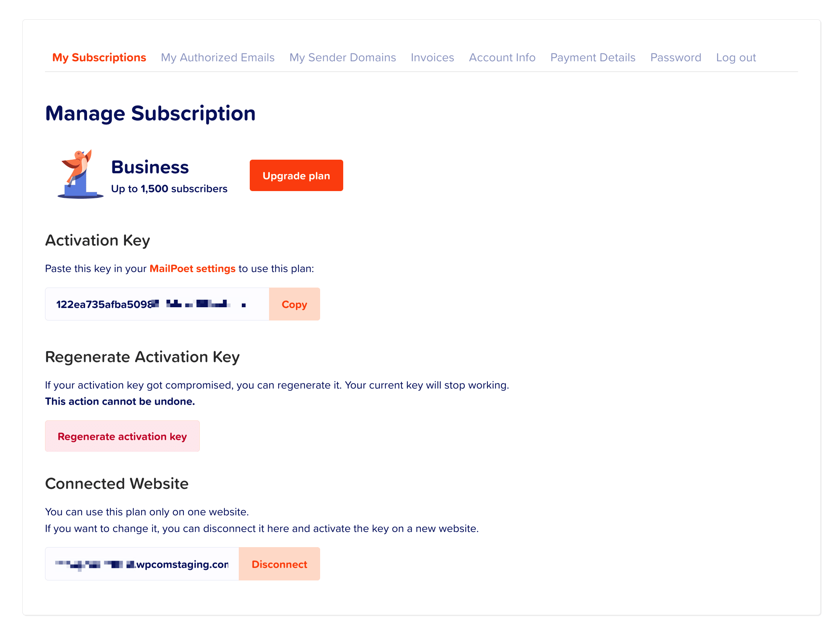Copy the activation key
Screen dimensions: 834x644
294,304
